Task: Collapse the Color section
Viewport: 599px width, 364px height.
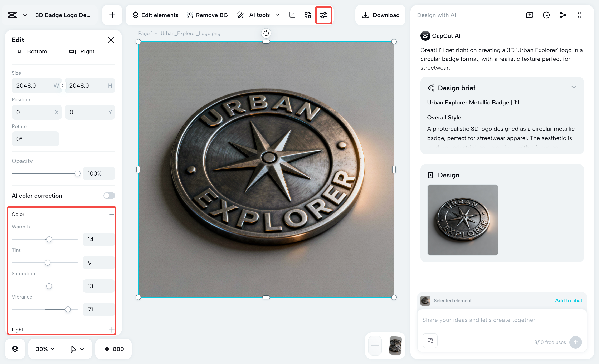Action: pos(112,214)
